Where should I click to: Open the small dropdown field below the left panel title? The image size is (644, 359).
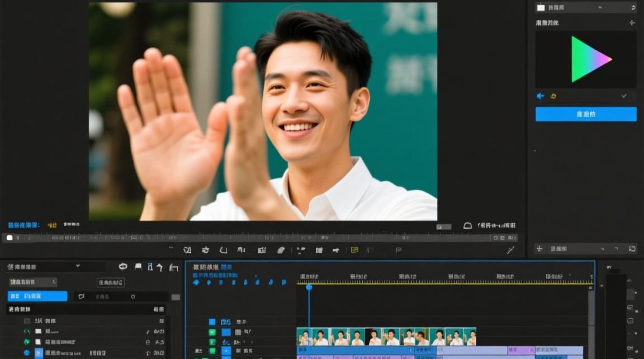coord(33,282)
